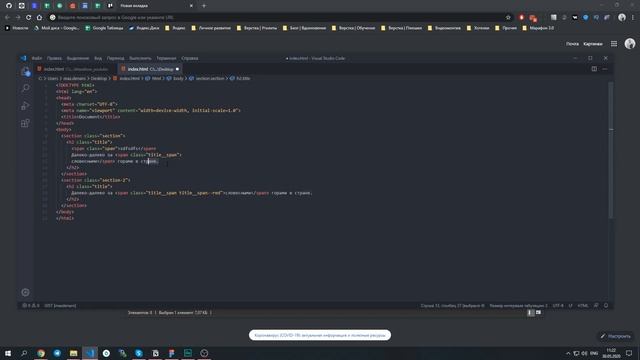This screenshot has width=640, height=360.
Task: Open the Google Таблицы bookmark
Action: (x=104, y=28)
